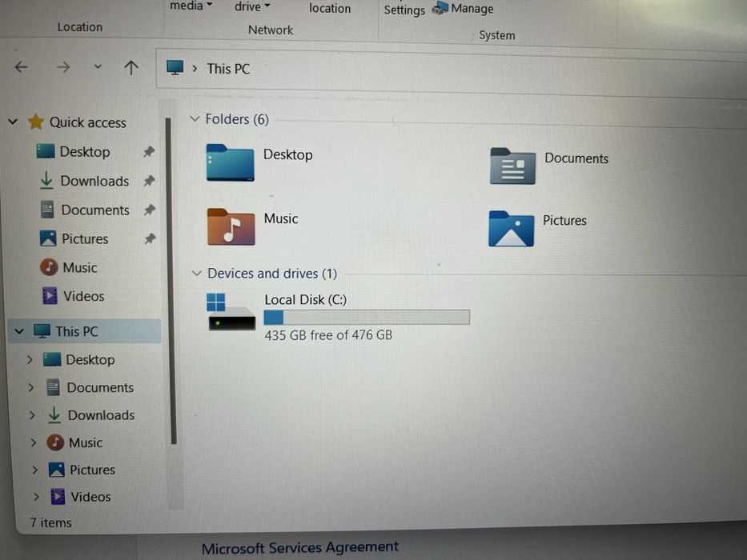Expand Music under This PC tree

pos(34,443)
